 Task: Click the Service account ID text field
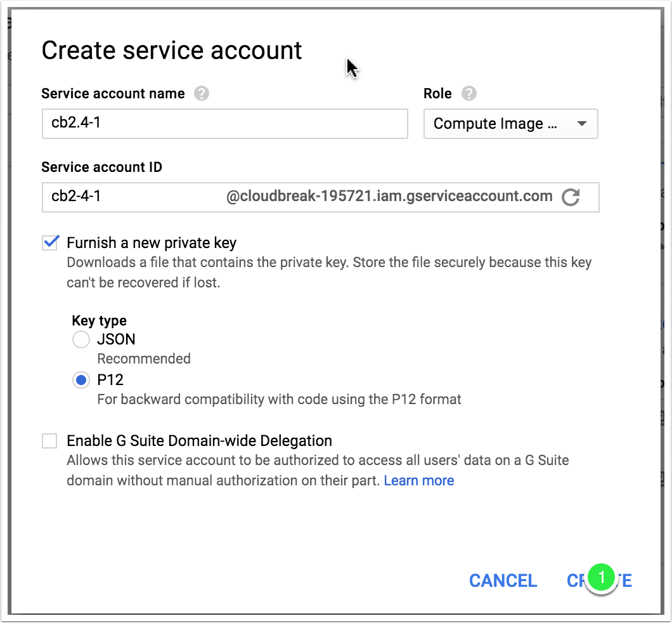[127, 197]
